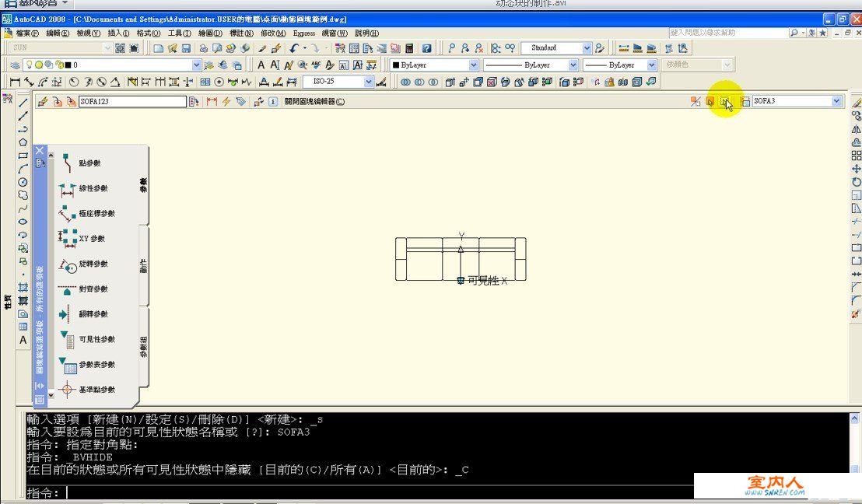This screenshot has width=862, height=504.
Task: Select the 參數表參數 lookup parameter tool
Action: tap(87, 365)
